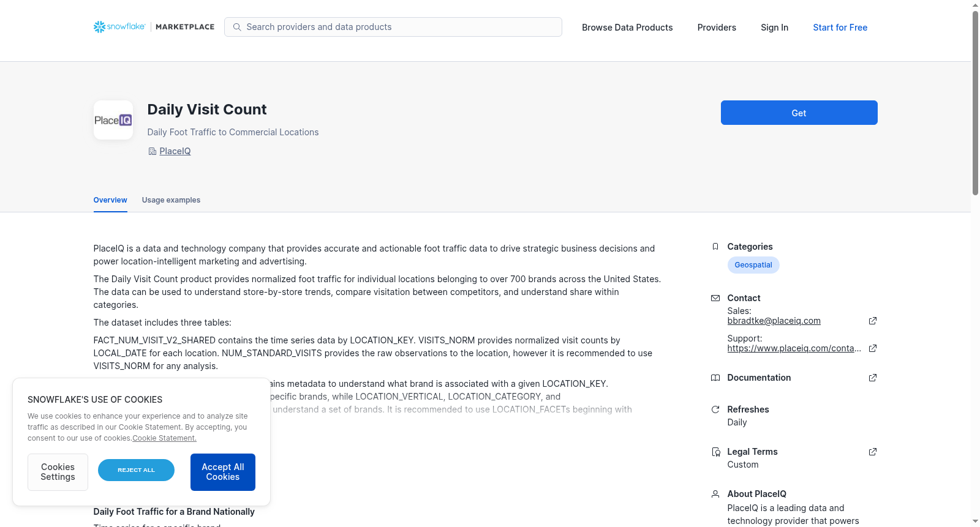This screenshot has width=980, height=527.
Task: Click the Snowflake logo in header
Action: click(119, 27)
